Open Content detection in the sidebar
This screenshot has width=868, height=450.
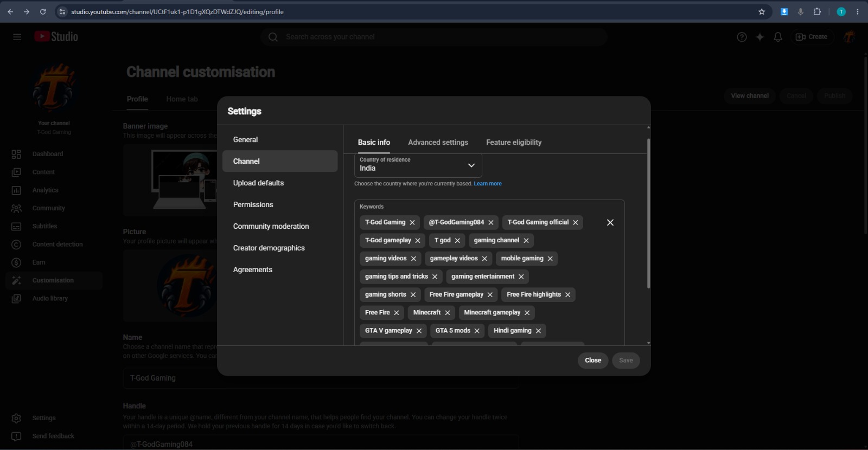tap(54, 245)
